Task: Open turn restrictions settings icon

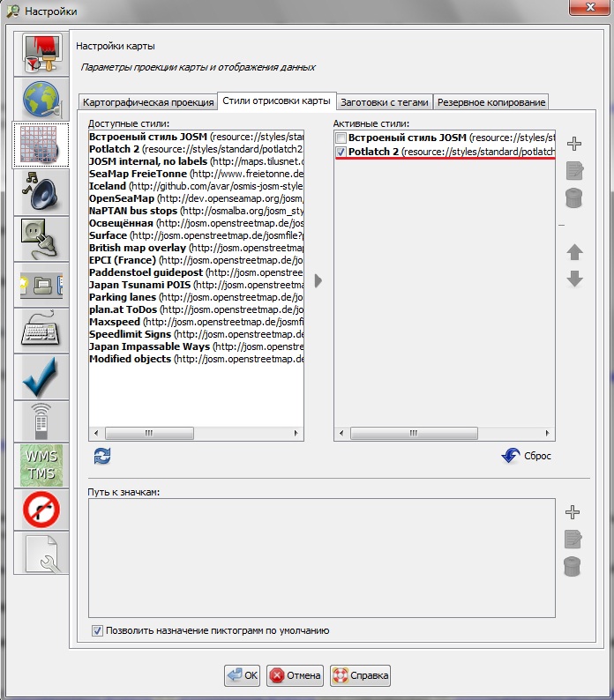Action: [x=41, y=510]
